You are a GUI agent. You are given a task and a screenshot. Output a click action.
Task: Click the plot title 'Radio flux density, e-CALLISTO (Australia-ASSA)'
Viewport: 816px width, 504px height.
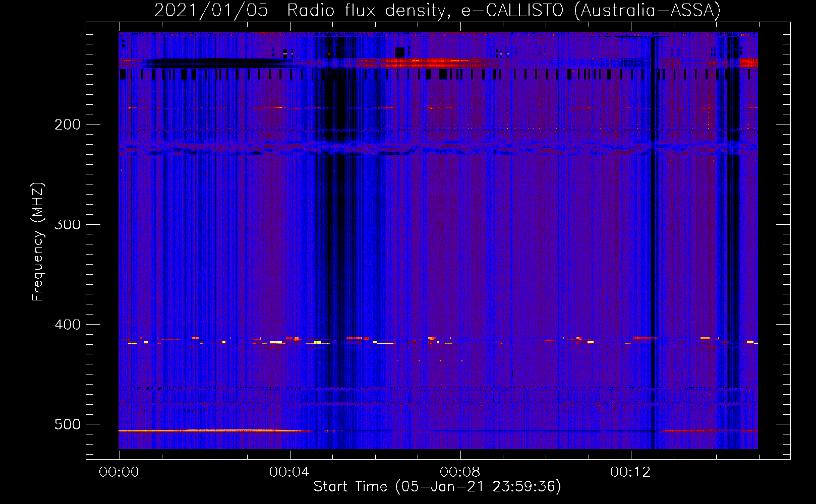point(504,10)
